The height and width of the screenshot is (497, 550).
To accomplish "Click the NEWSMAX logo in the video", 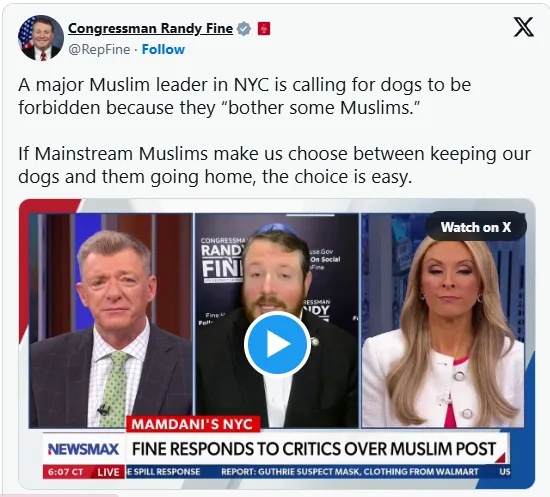I will coord(83,449).
